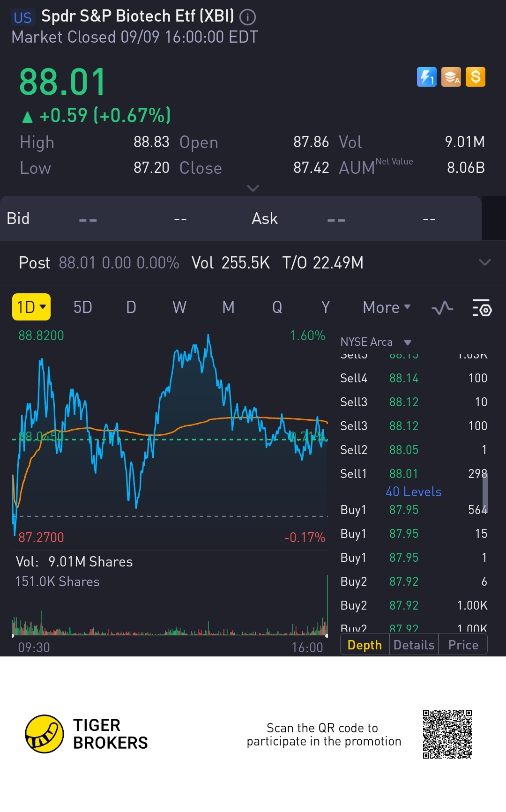Tap the Vol 9.01M Shares label

74,562
